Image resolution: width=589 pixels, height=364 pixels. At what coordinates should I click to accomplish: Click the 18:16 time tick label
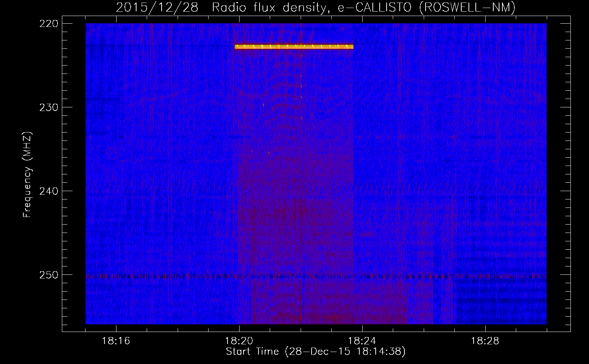[x=116, y=341]
